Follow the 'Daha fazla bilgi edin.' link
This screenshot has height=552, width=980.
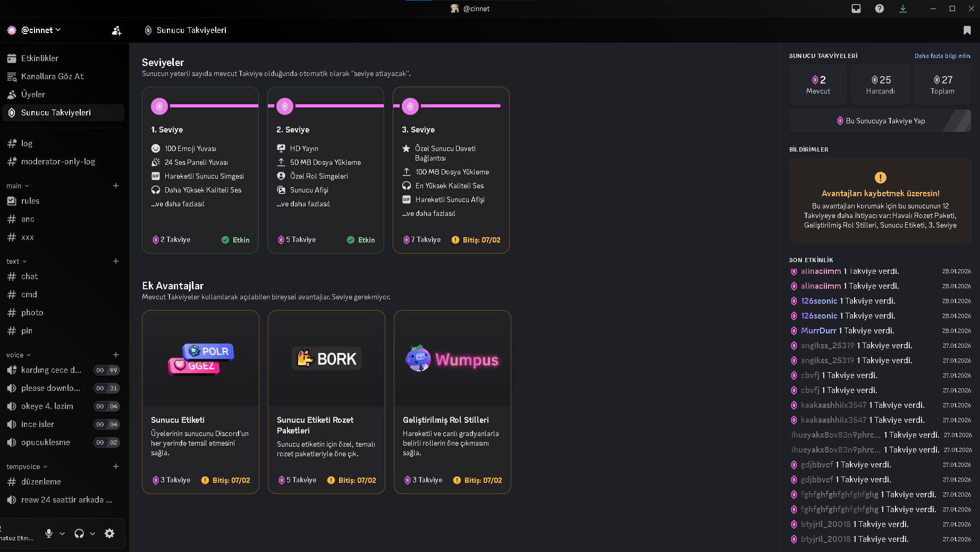tap(942, 56)
